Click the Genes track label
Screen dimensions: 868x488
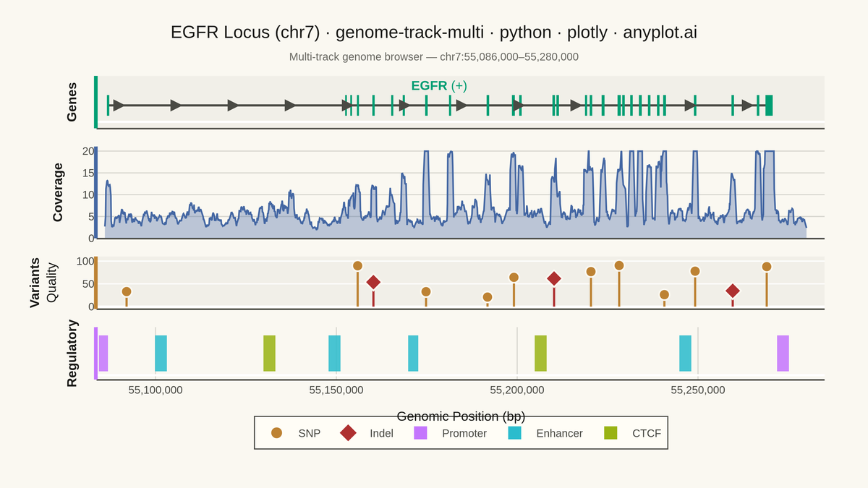tap(72, 102)
